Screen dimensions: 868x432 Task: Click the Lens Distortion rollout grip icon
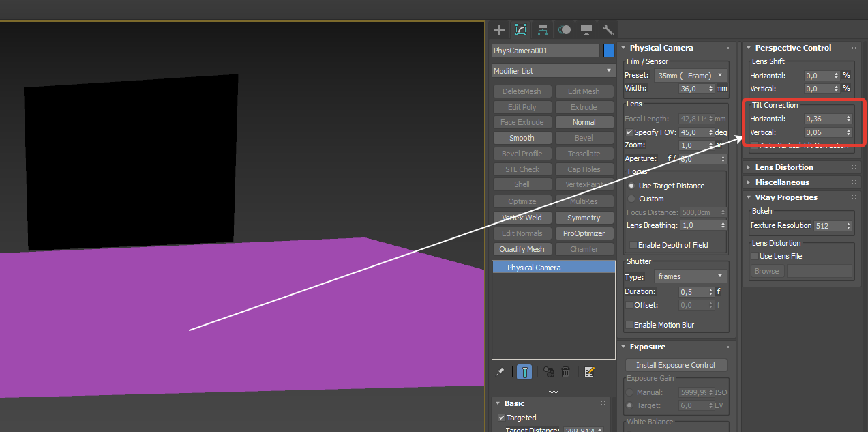tap(854, 167)
